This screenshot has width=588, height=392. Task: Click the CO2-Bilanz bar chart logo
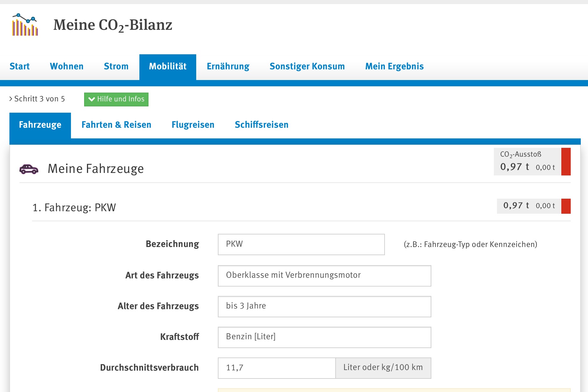pyautogui.click(x=25, y=25)
